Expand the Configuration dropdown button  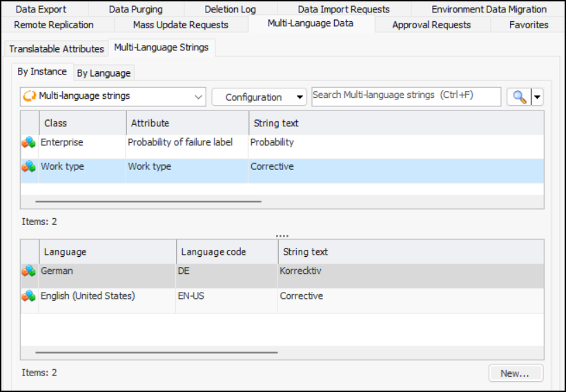pyautogui.click(x=300, y=97)
